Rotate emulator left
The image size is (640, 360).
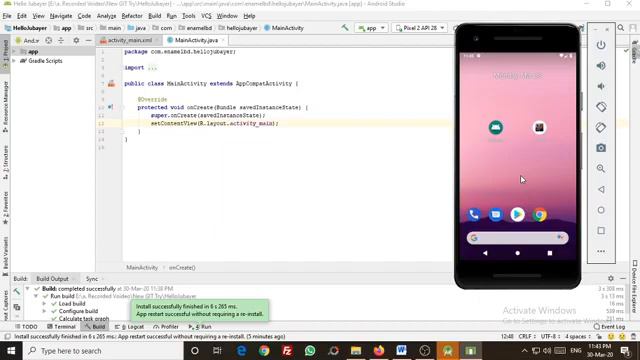(x=601, y=107)
